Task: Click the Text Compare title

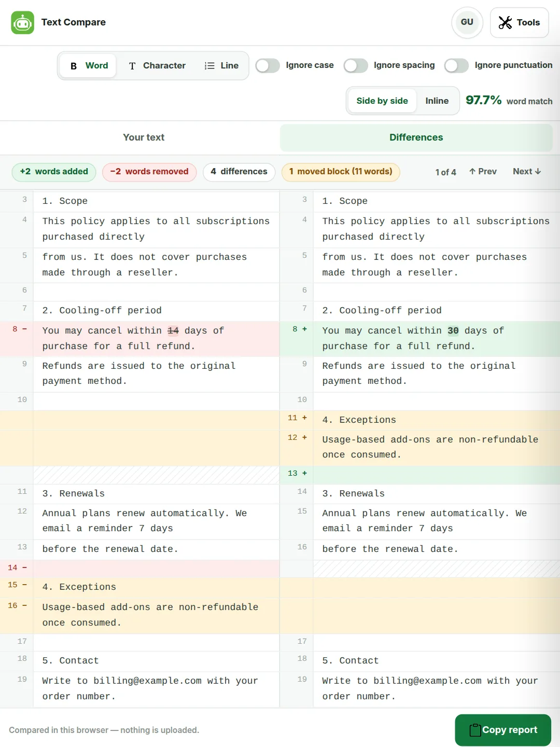Action: click(74, 22)
